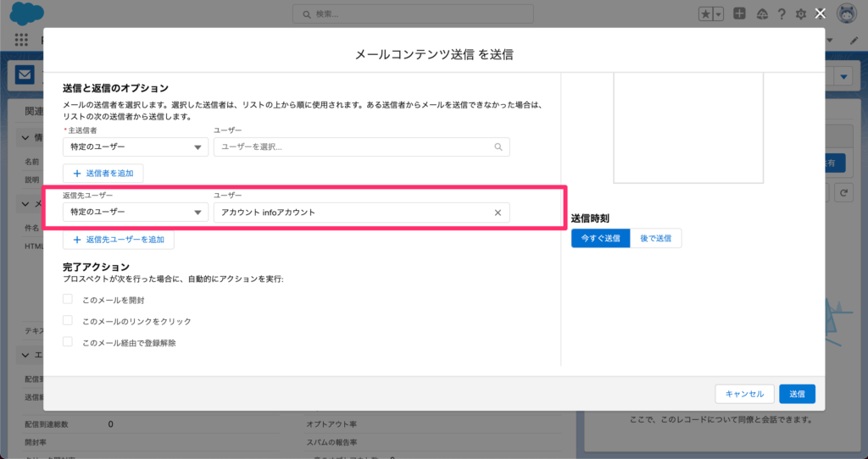The image size is (868, 459).
Task: Check the このメールを開封 checkbox
Action: 68,299
